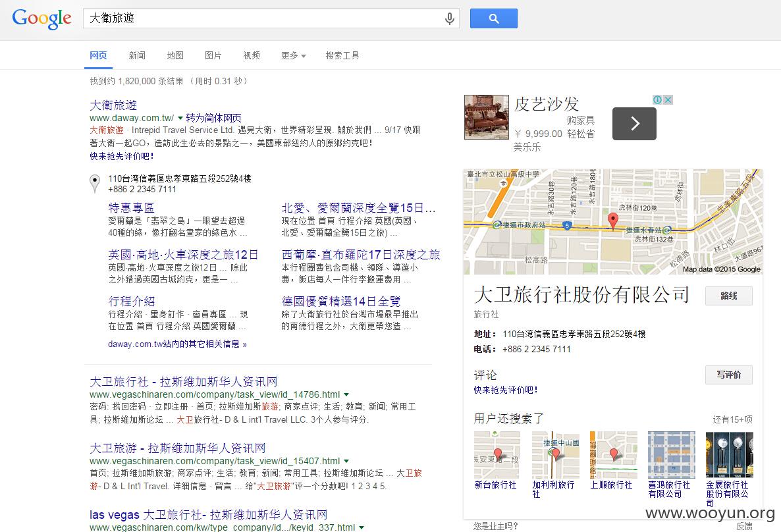Open 上順旅行社 map thumbnail
Screen dimensions: 781x532
614,455
